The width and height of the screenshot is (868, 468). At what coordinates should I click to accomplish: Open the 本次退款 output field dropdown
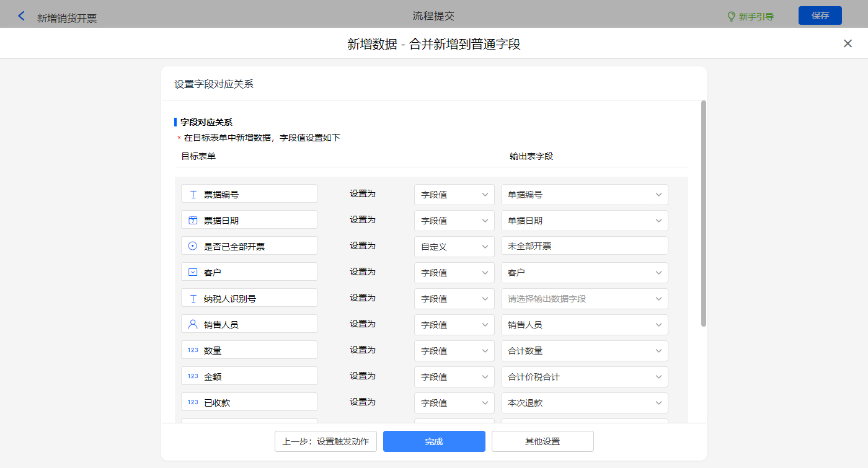(584, 402)
